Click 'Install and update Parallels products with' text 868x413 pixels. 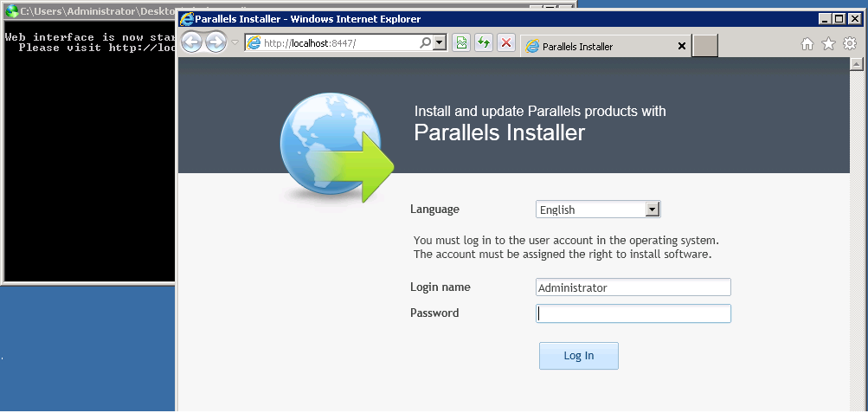point(540,112)
